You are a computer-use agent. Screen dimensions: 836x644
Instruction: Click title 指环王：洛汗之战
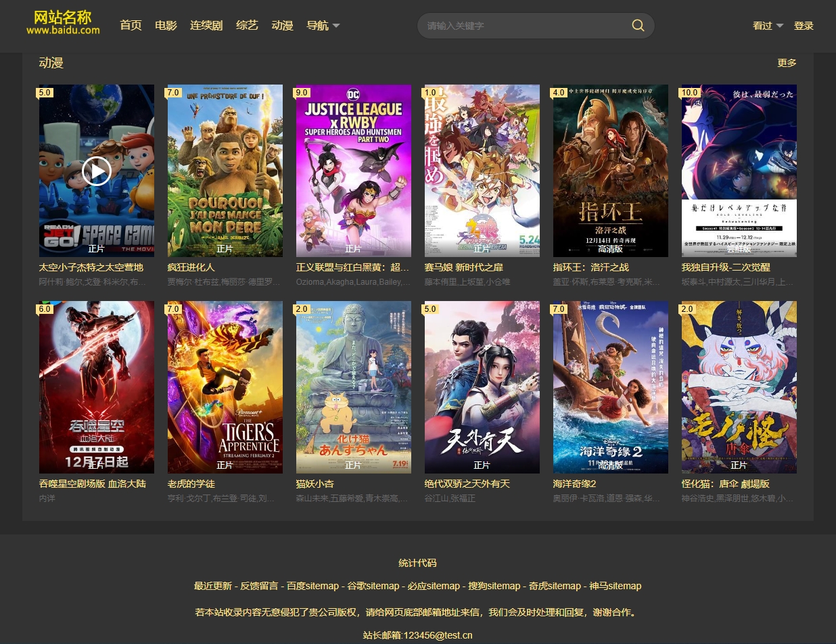coord(591,267)
